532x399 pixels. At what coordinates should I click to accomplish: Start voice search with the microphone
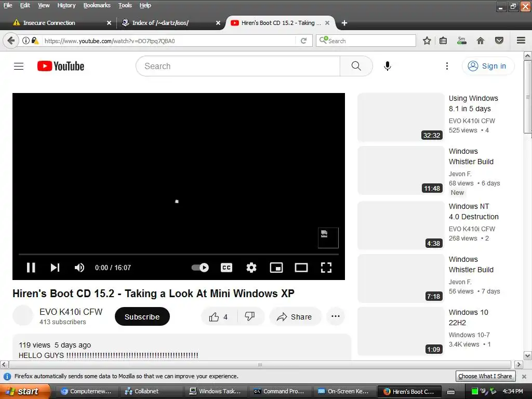[388, 66]
